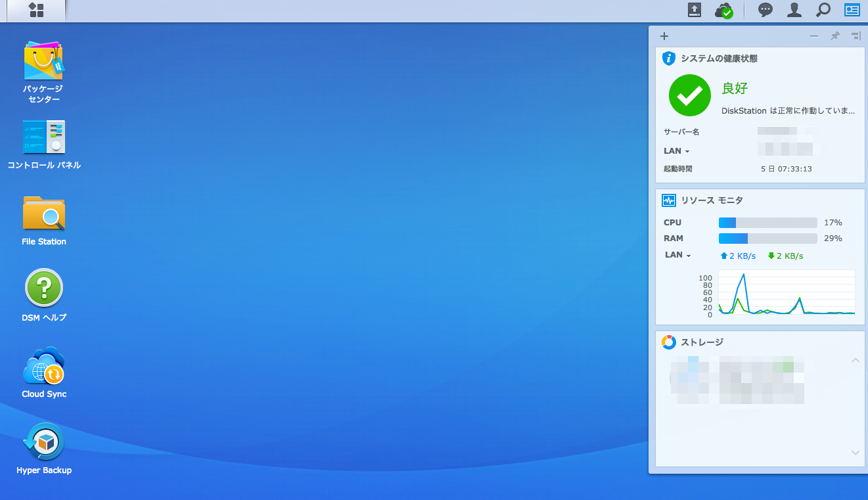Click uptime value 5 日 07:33:13
Viewport: 868px width, 500px height.
coord(787,169)
